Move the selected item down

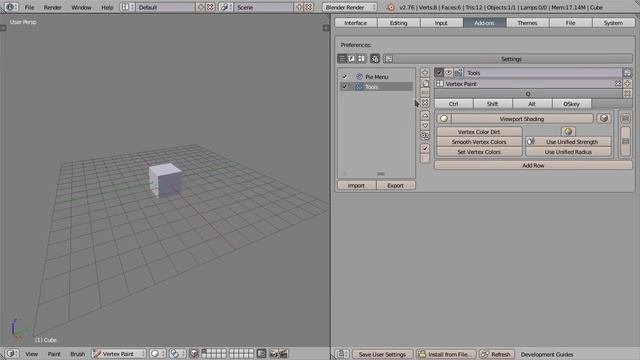[x=425, y=125]
